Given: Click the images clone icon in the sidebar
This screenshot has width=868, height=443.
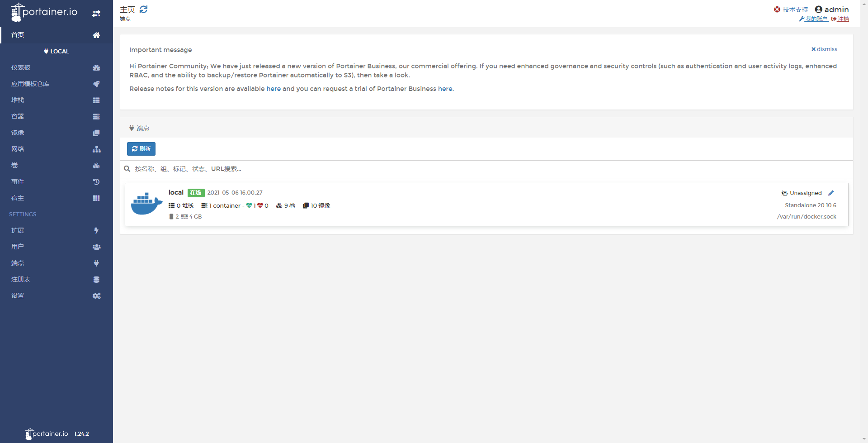Looking at the screenshot, I should coord(96,133).
